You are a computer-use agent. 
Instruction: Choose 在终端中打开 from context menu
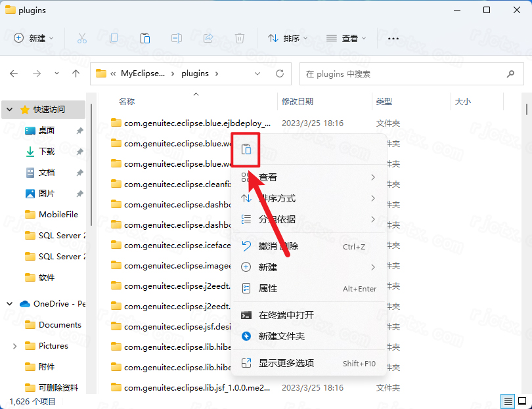tap(286, 315)
